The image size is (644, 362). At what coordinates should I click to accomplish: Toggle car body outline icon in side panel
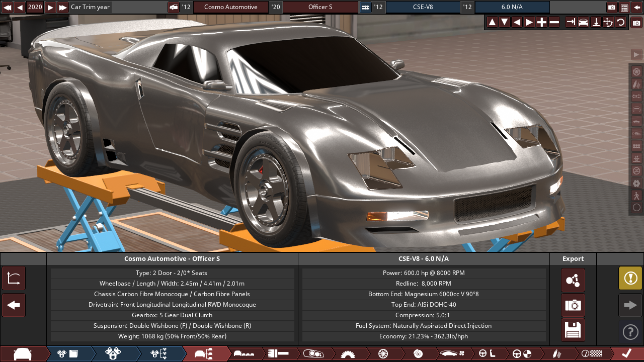[x=636, y=109]
